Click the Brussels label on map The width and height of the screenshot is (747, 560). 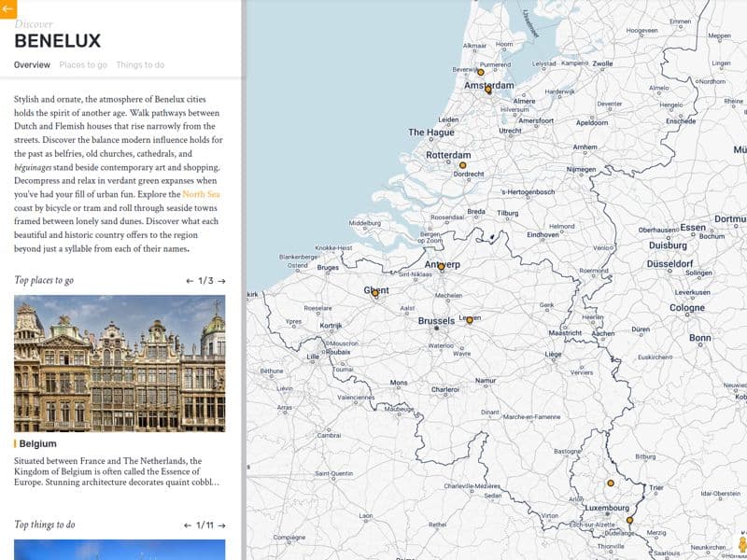(436, 321)
